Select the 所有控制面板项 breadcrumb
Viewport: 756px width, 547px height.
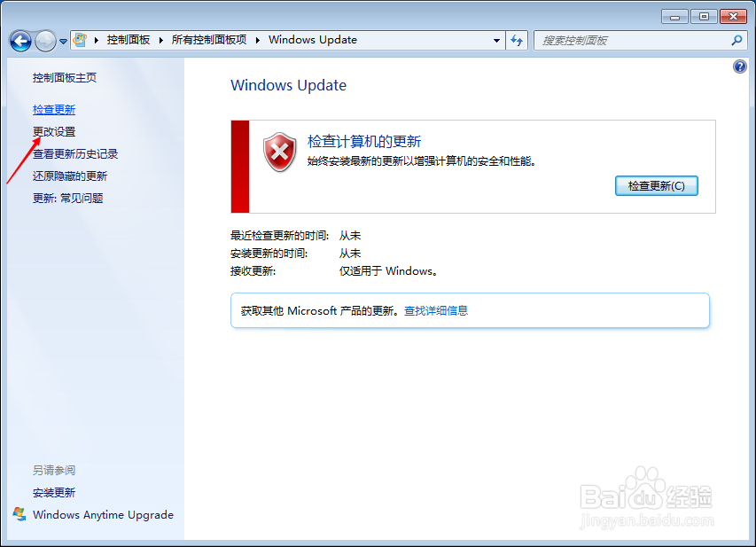209,40
